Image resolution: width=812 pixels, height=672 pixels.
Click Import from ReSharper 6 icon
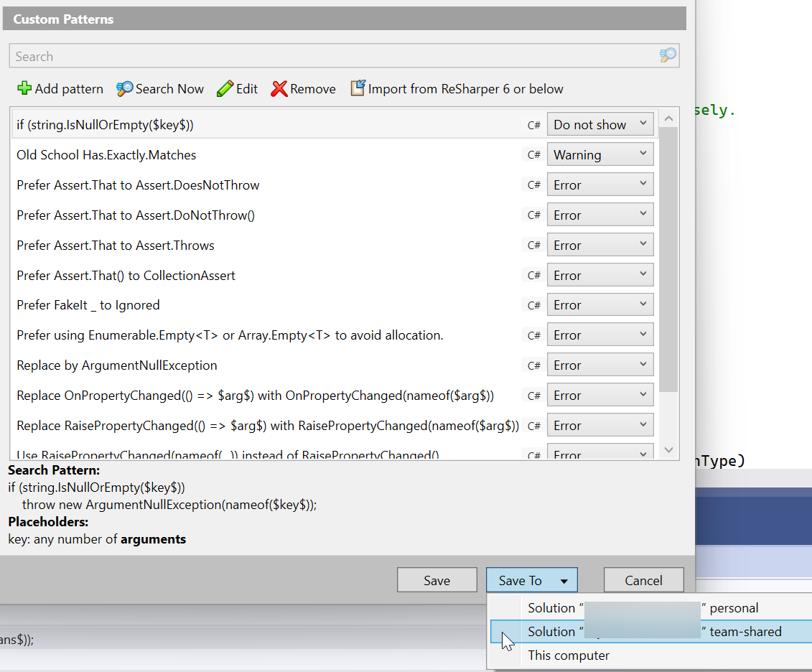pyautogui.click(x=358, y=88)
